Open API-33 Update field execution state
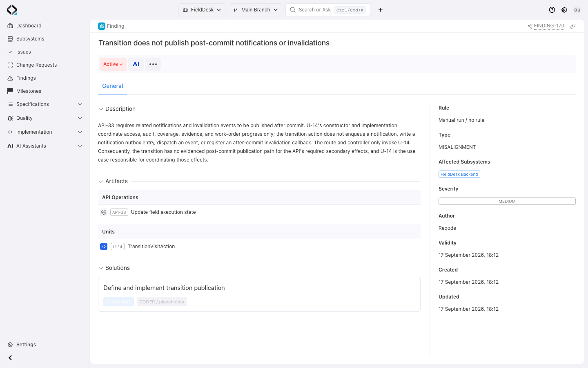 163,212
